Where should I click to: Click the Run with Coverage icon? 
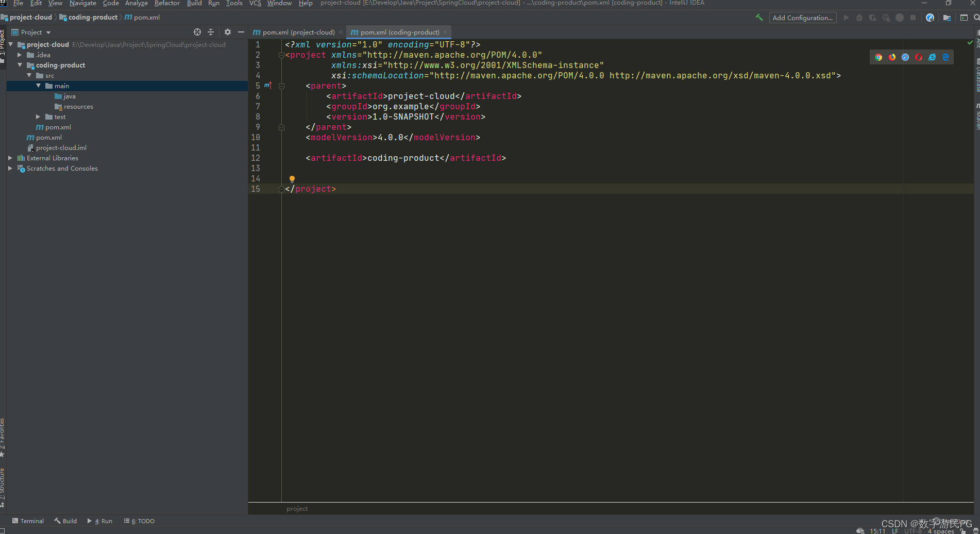[x=873, y=18]
